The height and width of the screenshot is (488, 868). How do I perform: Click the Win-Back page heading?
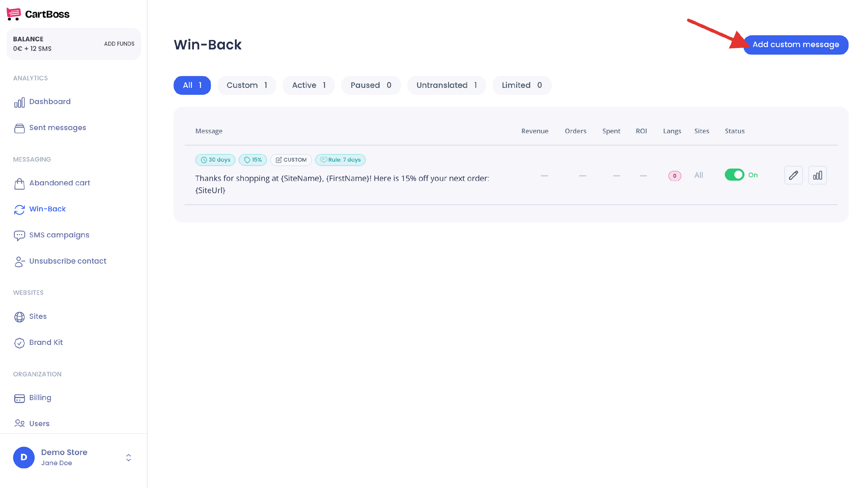pos(207,45)
